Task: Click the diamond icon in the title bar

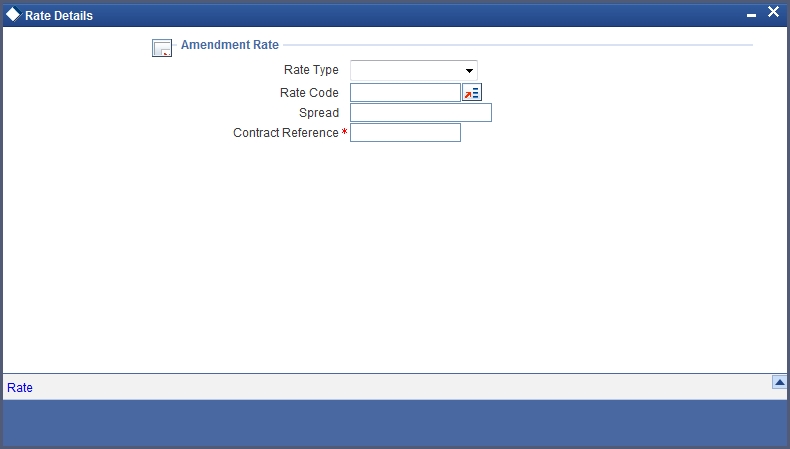Action: pos(13,15)
